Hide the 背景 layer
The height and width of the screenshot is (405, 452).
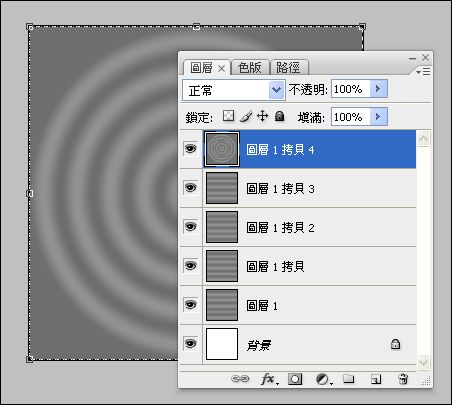191,344
